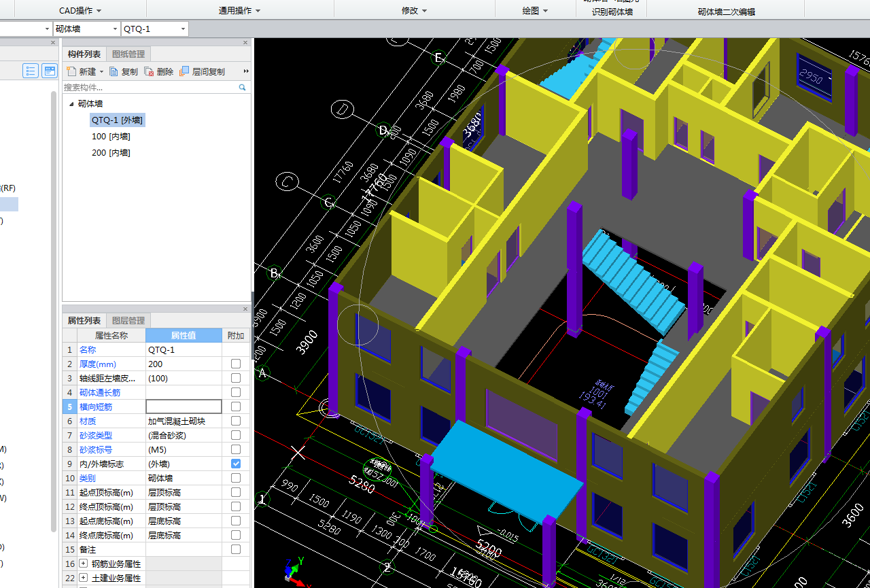Click the 横向短筋 value input field
This screenshot has height=588, width=870.
click(184, 407)
